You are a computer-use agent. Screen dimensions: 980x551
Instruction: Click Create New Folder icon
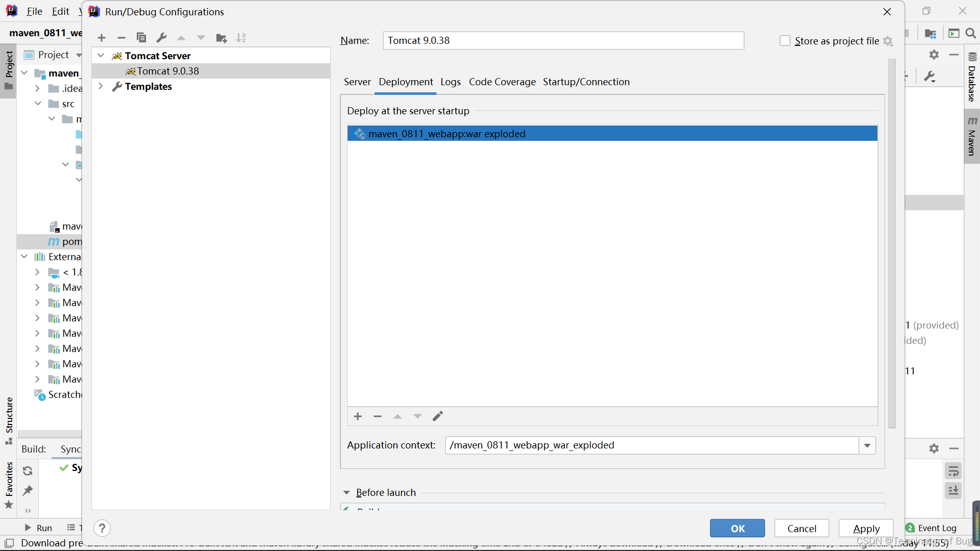[221, 38]
